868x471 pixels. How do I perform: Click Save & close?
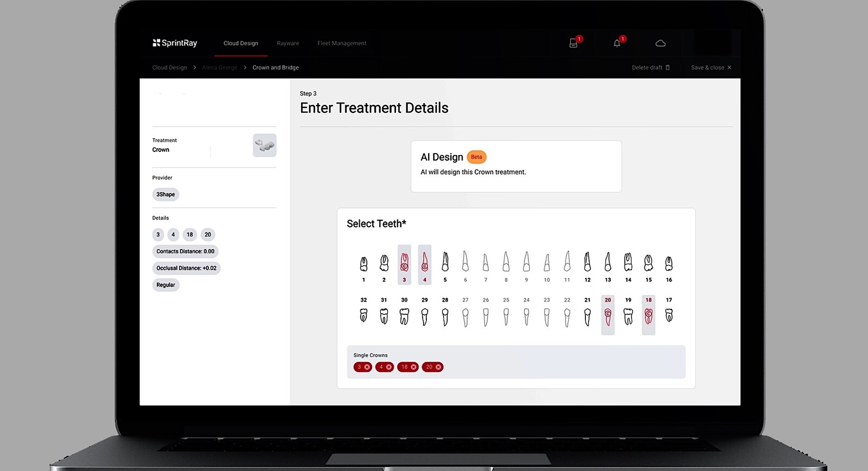[711, 68]
